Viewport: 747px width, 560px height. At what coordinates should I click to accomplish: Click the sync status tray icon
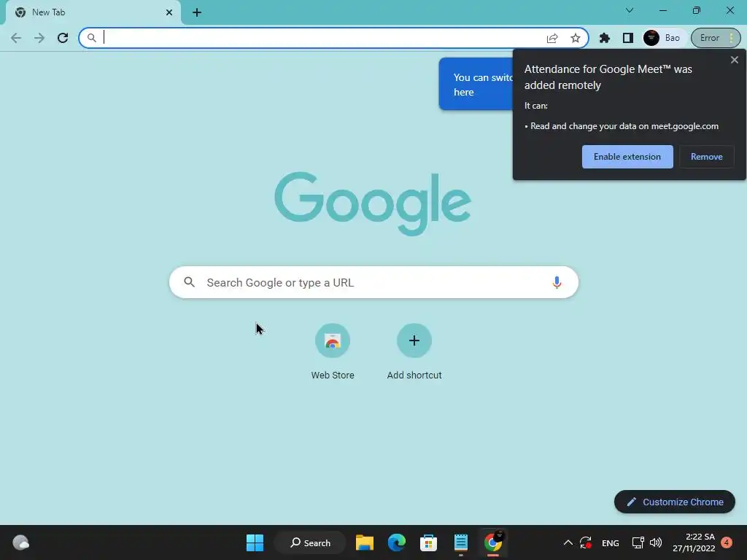tap(586, 542)
